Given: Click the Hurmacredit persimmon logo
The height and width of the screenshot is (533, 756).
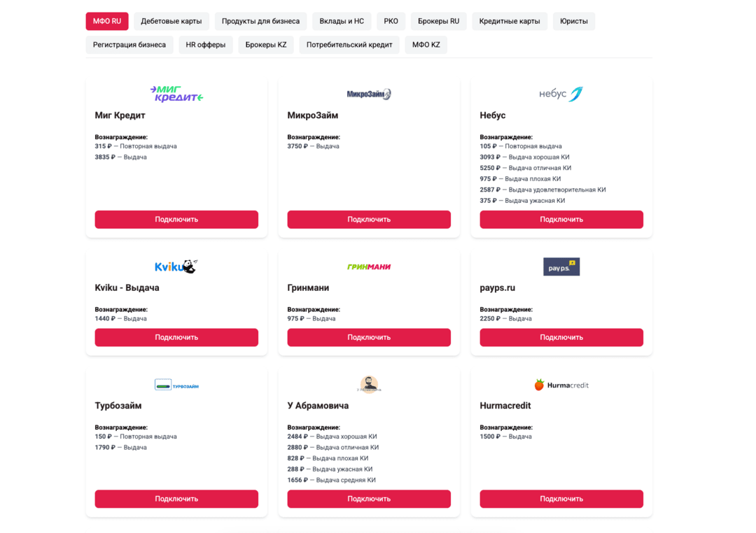Looking at the screenshot, I should pyautogui.click(x=561, y=385).
